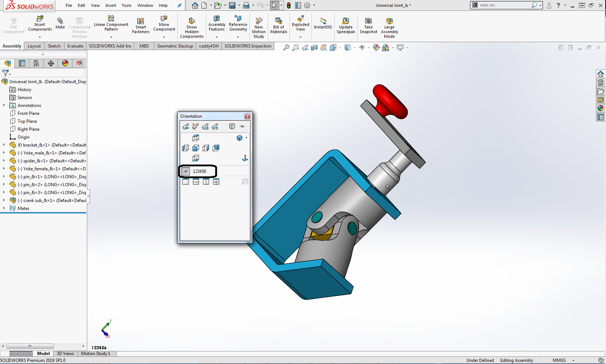Click the Mate tool in Assembly ribbon
This screenshot has width=606, height=364.
[x=60, y=23]
